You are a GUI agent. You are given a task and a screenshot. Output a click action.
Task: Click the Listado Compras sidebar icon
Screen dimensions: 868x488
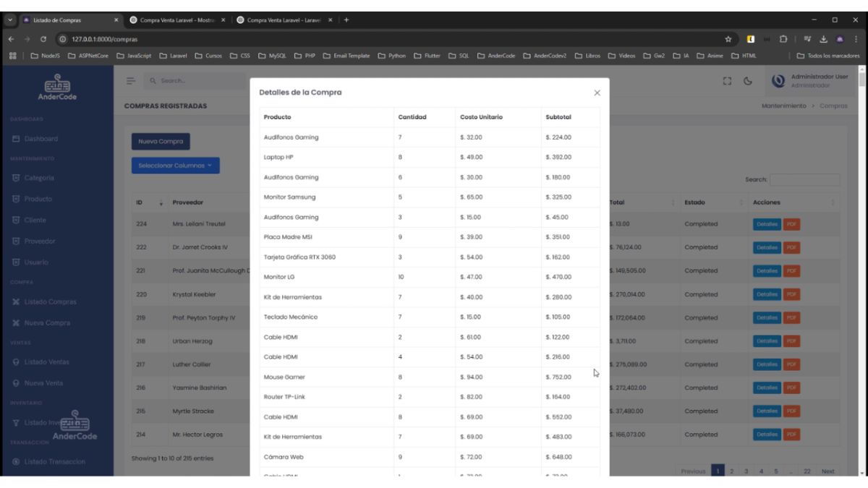click(16, 302)
